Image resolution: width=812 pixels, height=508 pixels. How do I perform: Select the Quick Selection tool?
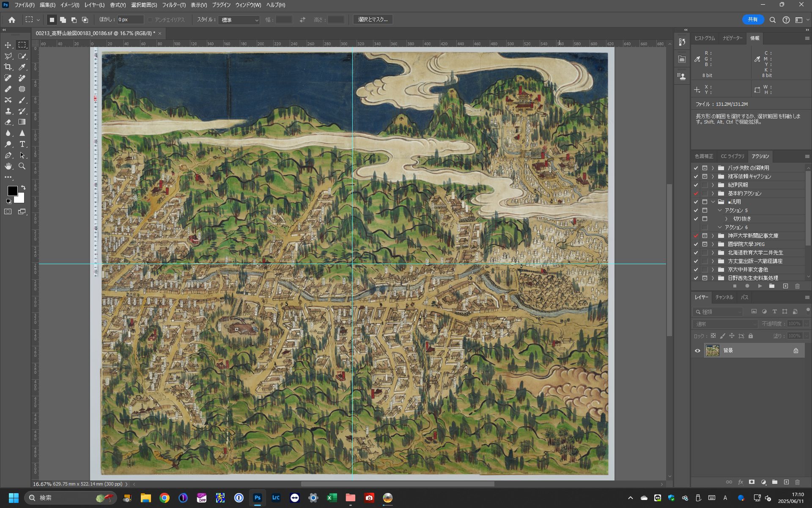(22, 56)
